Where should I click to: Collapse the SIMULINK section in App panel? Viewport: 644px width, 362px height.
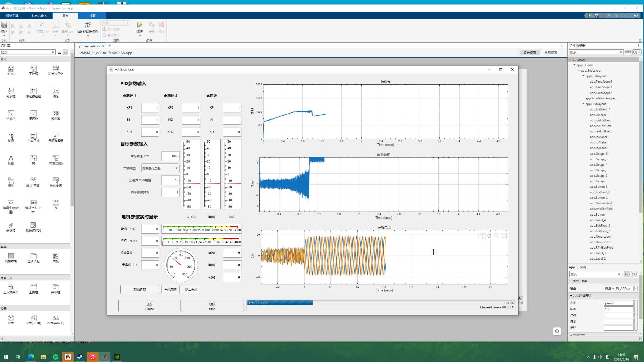point(571,281)
